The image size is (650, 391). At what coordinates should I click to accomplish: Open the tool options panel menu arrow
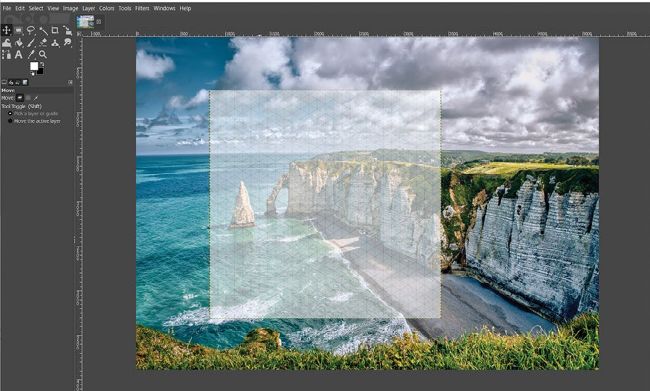coord(70,83)
